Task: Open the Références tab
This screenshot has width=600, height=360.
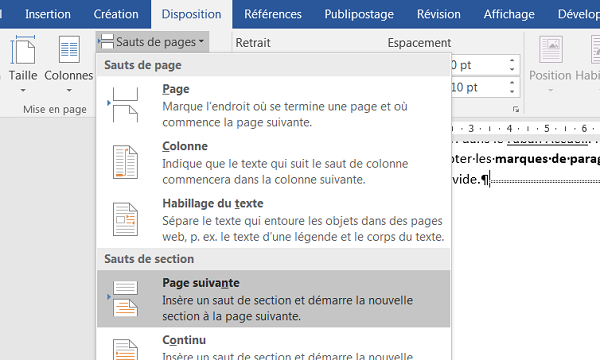Action: [273, 14]
